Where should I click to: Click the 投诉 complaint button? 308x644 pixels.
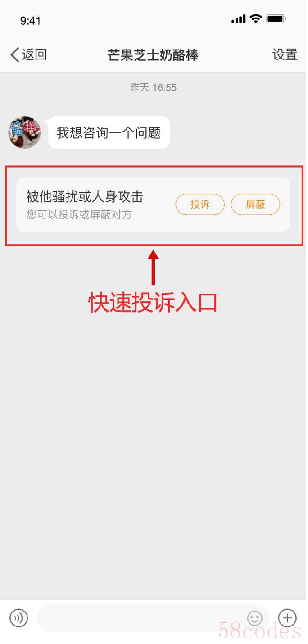(x=200, y=204)
